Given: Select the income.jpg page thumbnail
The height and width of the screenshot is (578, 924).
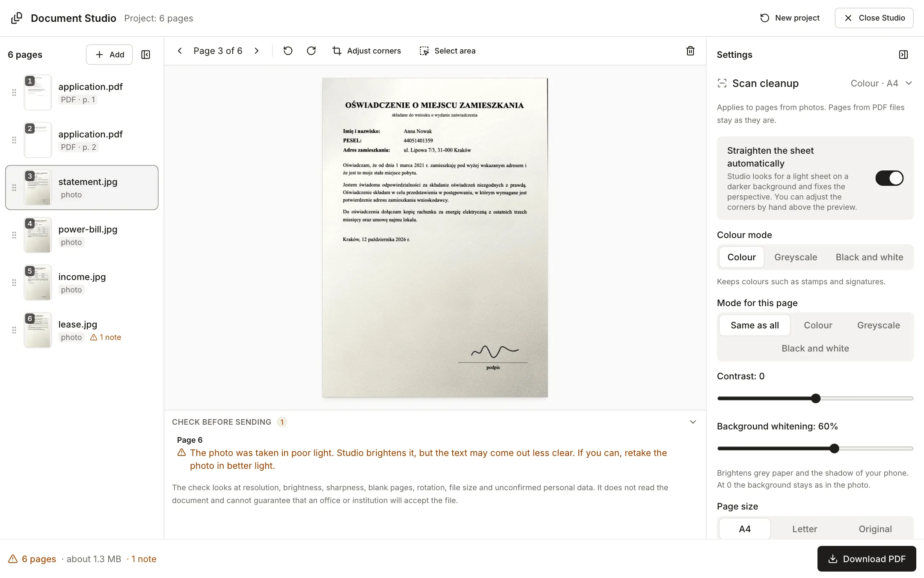Looking at the screenshot, I should pos(38,283).
